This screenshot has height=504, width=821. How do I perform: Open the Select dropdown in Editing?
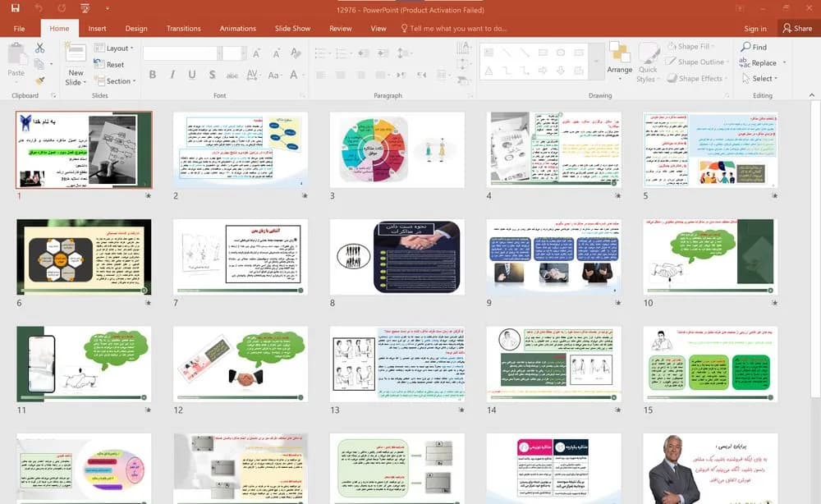pyautogui.click(x=759, y=79)
